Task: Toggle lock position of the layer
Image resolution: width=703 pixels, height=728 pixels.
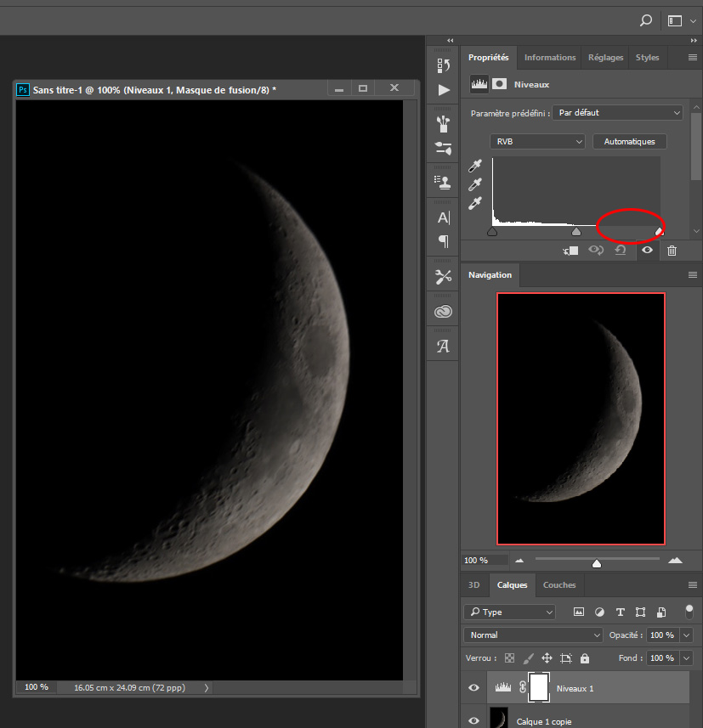Action: point(547,657)
